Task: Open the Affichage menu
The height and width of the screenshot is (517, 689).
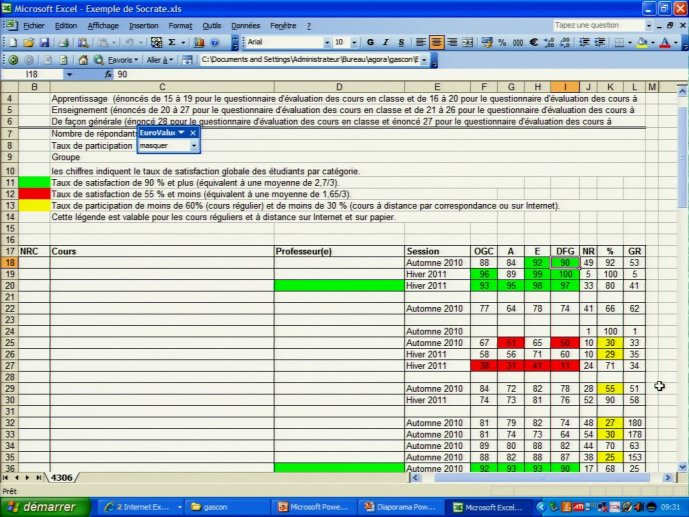Action: click(103, 26)
